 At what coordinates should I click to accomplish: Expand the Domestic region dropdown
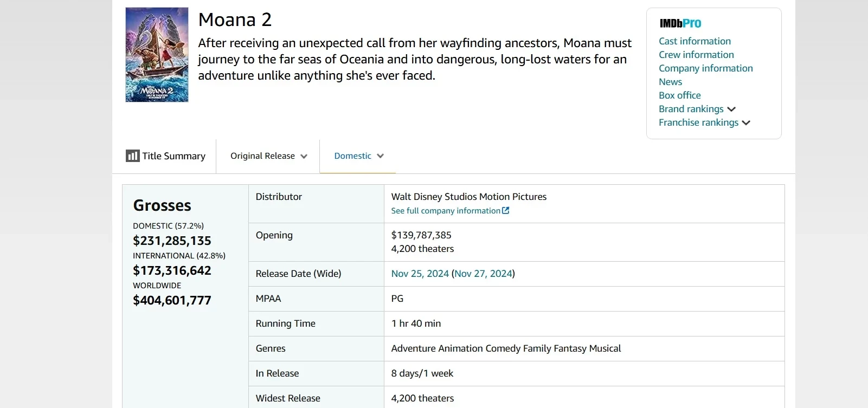[x=358, y=156]
